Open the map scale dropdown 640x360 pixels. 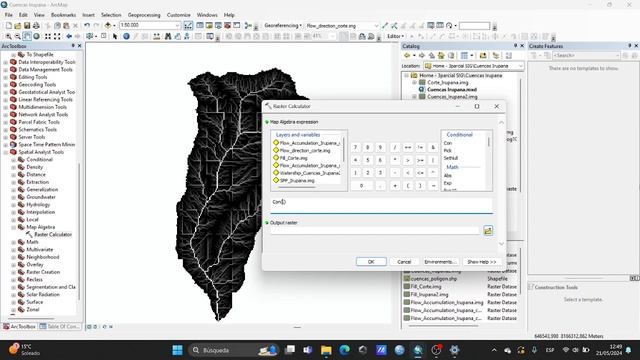tap(178, 25)
